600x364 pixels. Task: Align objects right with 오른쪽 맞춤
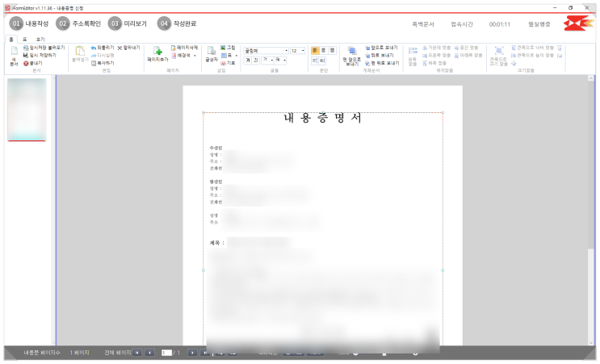[x=436, y=56]
